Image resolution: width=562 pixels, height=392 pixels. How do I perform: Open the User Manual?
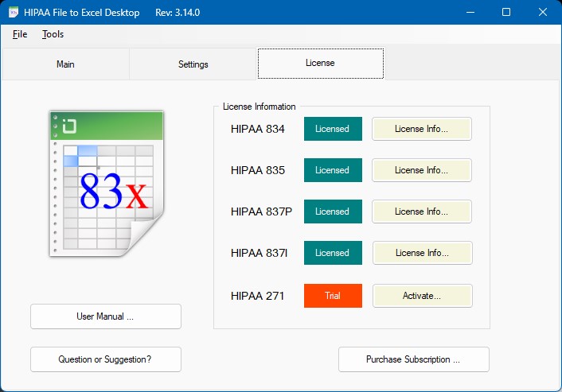pyautogui.click(x=106, y=316)
